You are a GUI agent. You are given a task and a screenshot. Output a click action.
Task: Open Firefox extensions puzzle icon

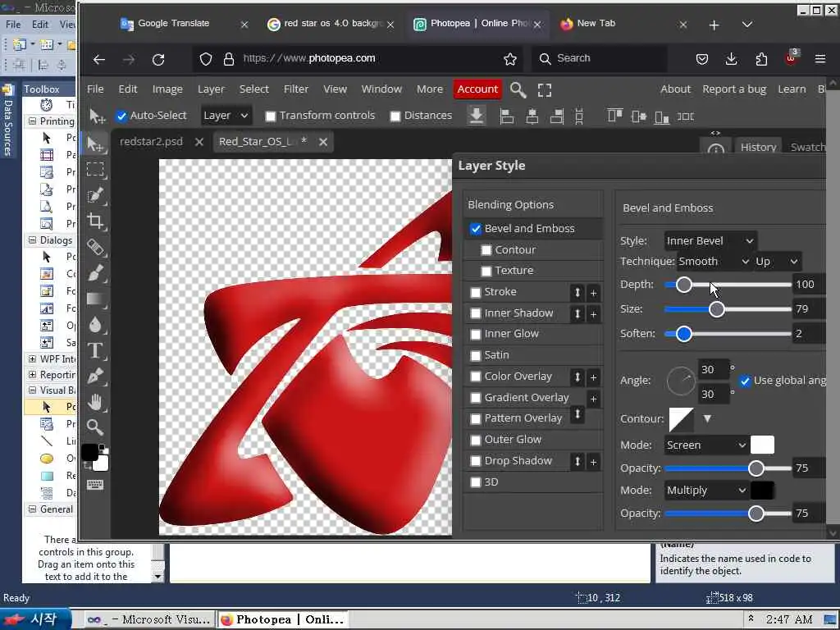761,59
